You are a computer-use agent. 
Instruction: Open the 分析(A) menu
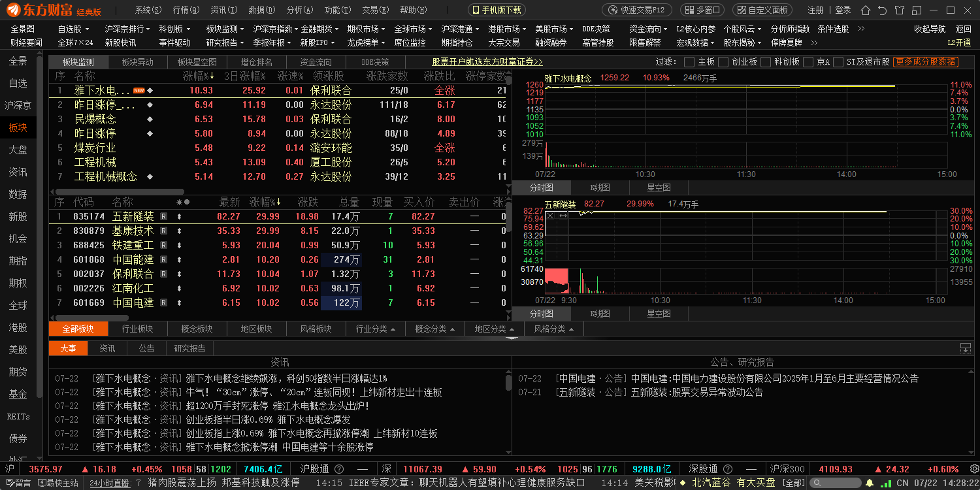[x=299, y=10]
